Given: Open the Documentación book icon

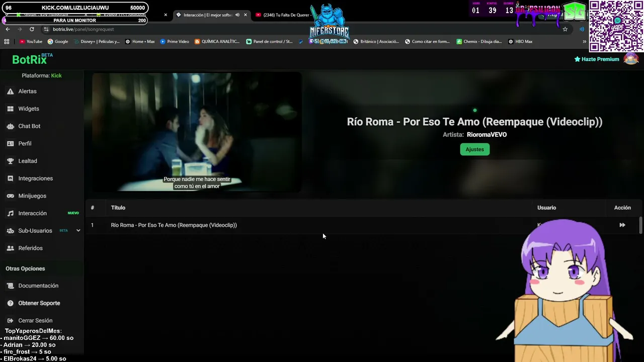Looking at the screenshot, I should (x=10, y=286).
